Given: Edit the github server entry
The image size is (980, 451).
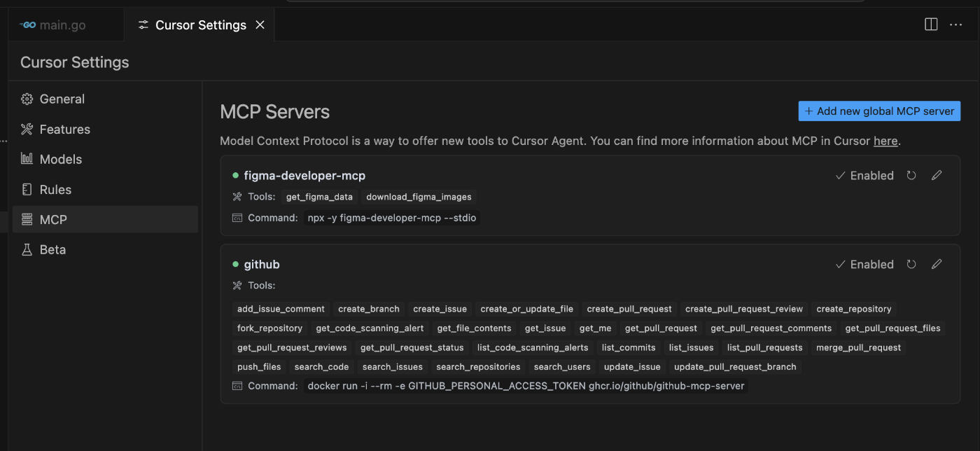Looking at the screenshot, I should coord(937,265).
